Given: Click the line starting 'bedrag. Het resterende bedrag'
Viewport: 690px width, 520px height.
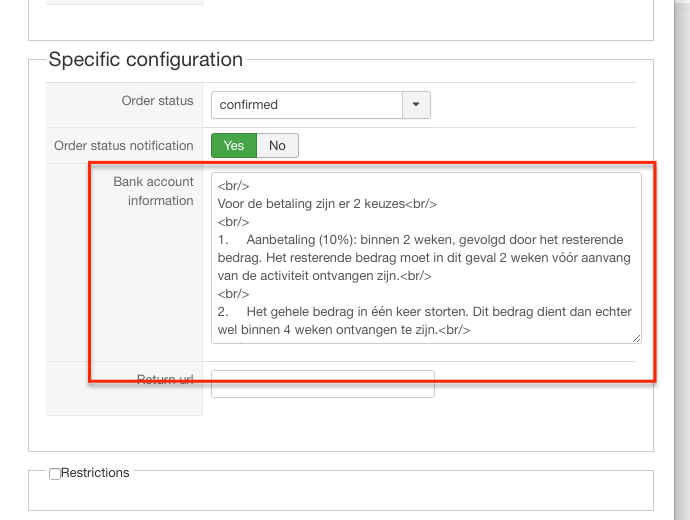Looking at the screenshot, I should pos(420,258).
